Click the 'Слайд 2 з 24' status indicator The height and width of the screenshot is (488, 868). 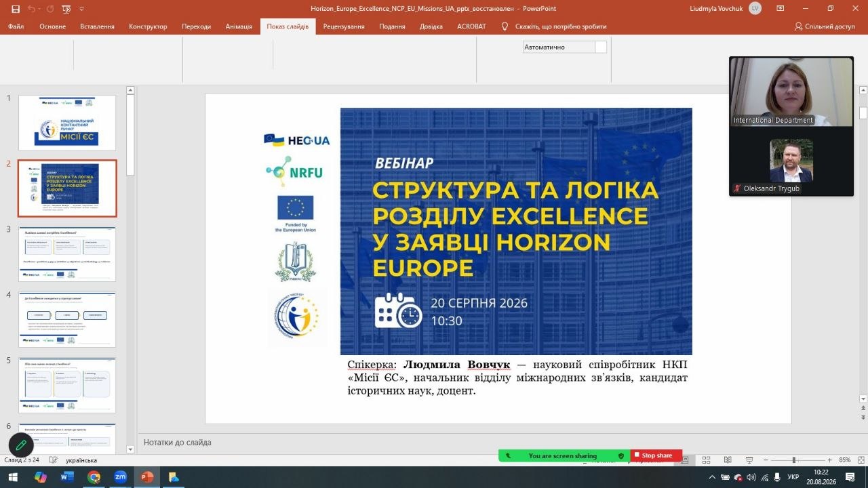[23, 460]
